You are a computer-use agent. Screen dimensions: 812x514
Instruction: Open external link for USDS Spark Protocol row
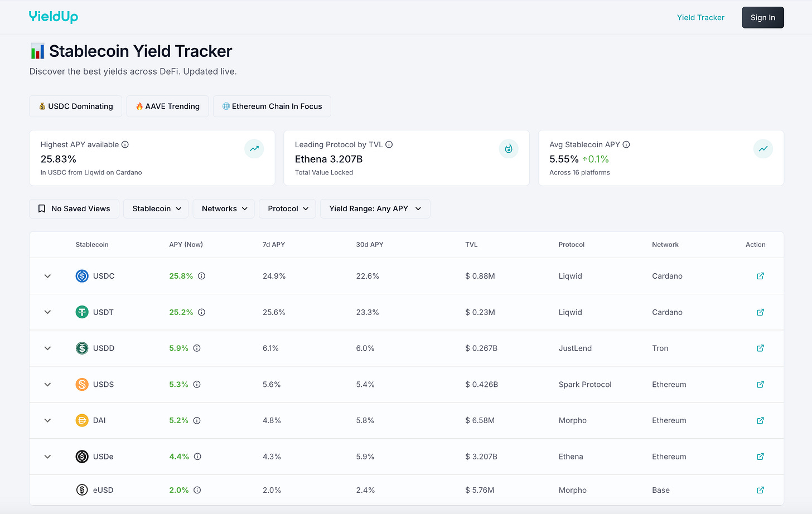pyautogui.click(x=760, y=384)
